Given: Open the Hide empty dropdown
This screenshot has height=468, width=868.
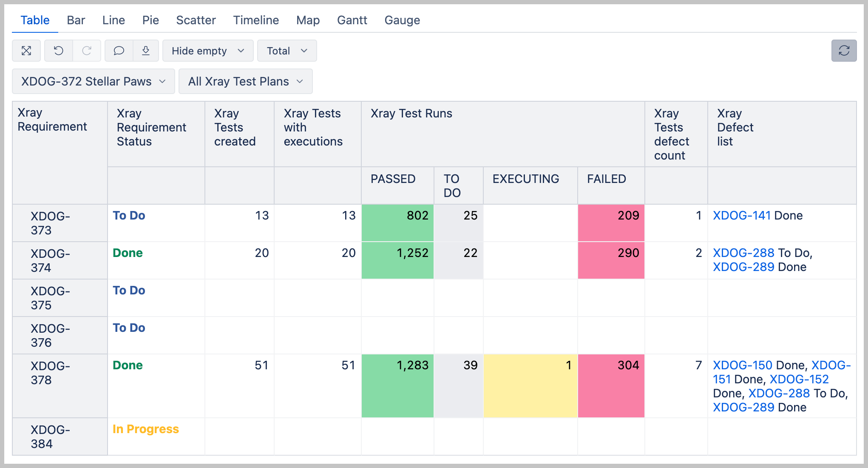Looking at the screenshot, I should click(x=208, y=51).
